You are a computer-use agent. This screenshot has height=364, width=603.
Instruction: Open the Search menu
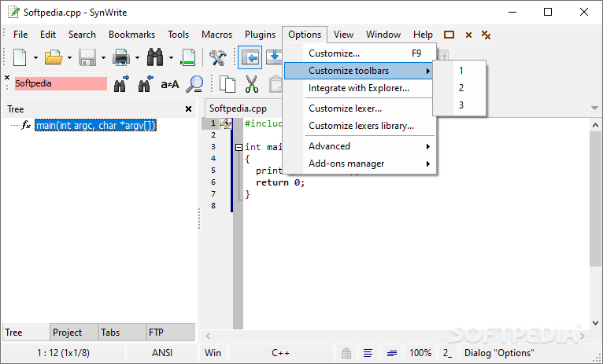point(82,35)
